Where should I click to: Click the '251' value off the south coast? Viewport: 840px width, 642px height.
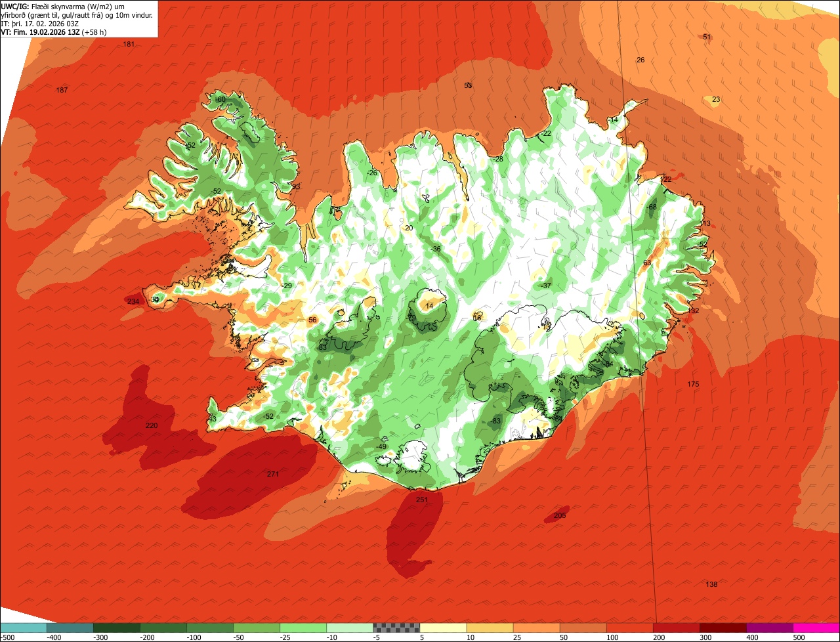[422, 500]
